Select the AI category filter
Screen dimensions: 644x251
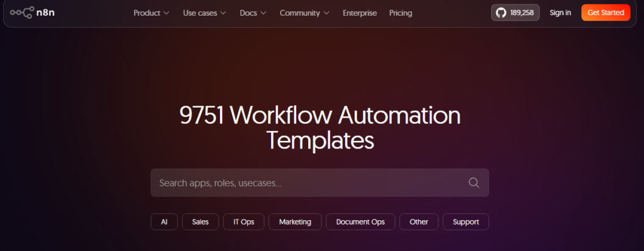[x=164, y=222]
